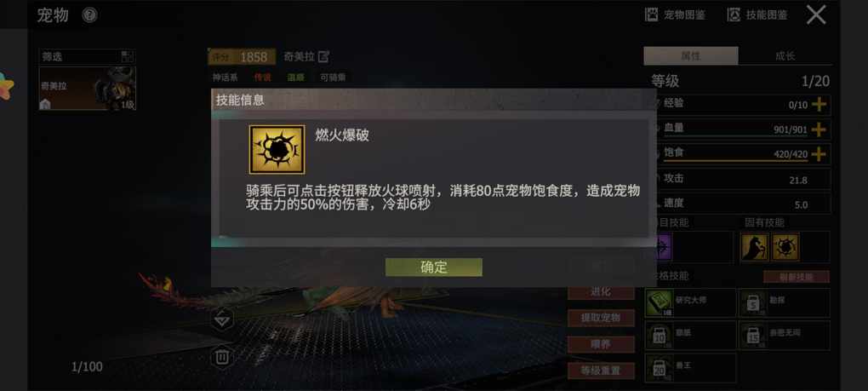The height and width of the screenshot is (391, 868).
Task: Open 技能图鉴 skill encyclopedia
Action: coord(757,15)
